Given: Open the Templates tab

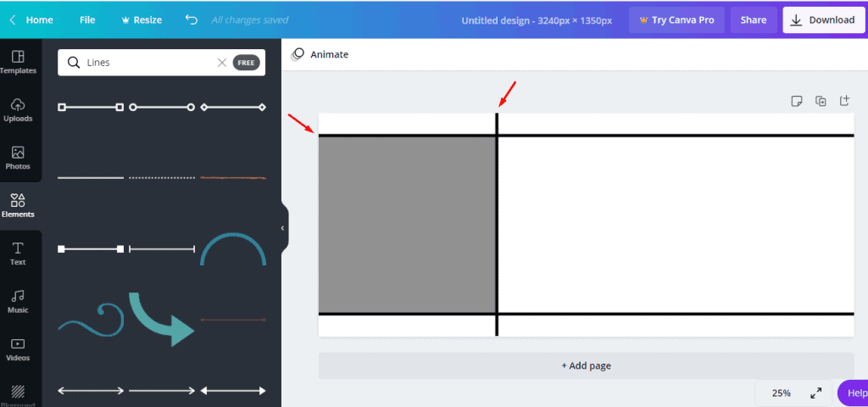Looking at the screenshot, I should (x=18, y=62).
